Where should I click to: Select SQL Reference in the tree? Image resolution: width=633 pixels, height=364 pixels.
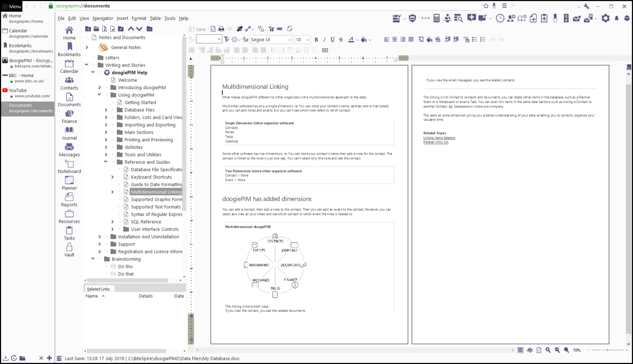coord(146,222)
